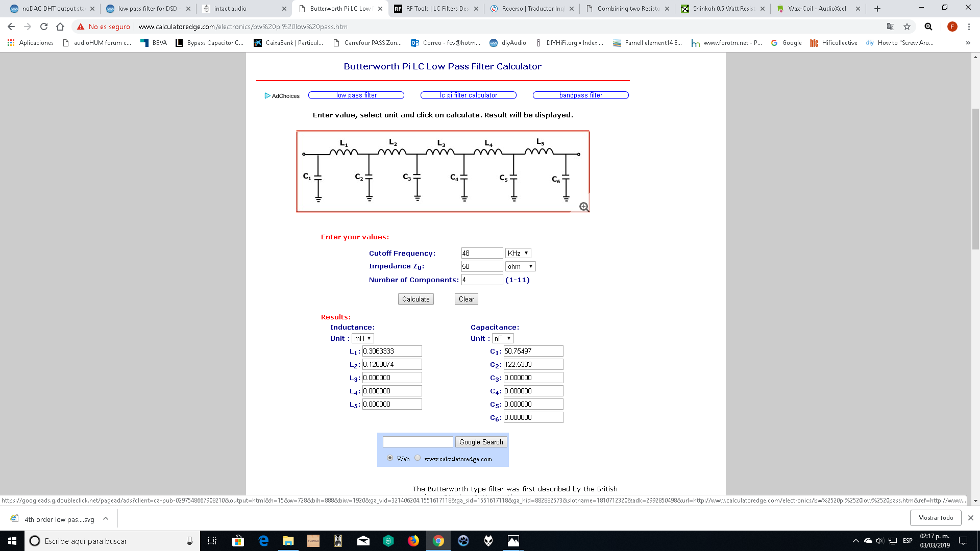
Task: Open Firefox from taskbar
Action: [x=413, y=541]
